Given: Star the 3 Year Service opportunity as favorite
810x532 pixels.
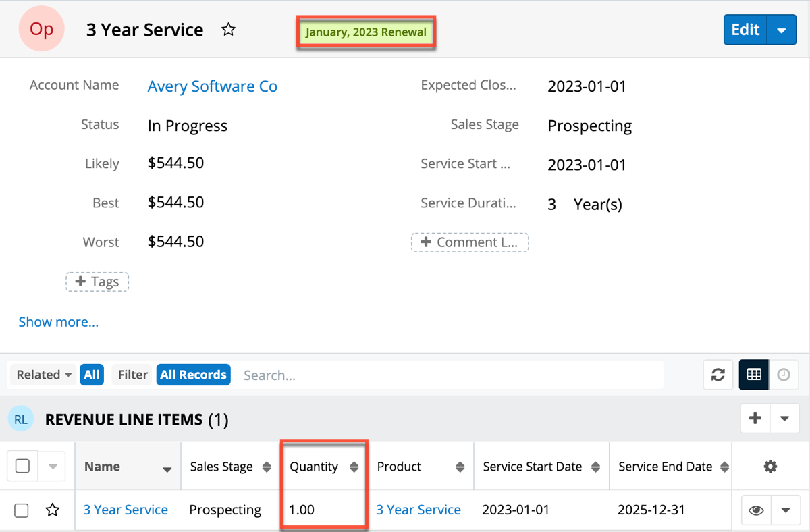Looking at the screenshot, I should click(x=229, y=30).
